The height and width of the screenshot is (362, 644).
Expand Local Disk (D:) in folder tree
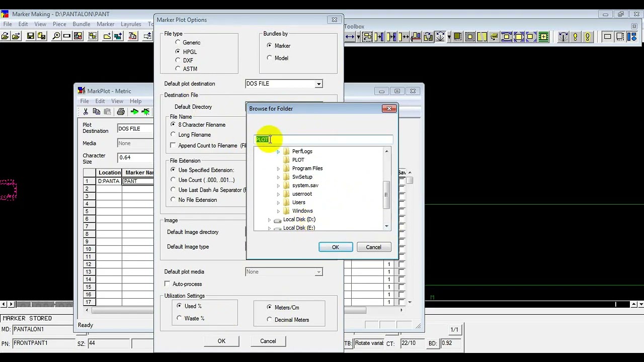point(269,220)
